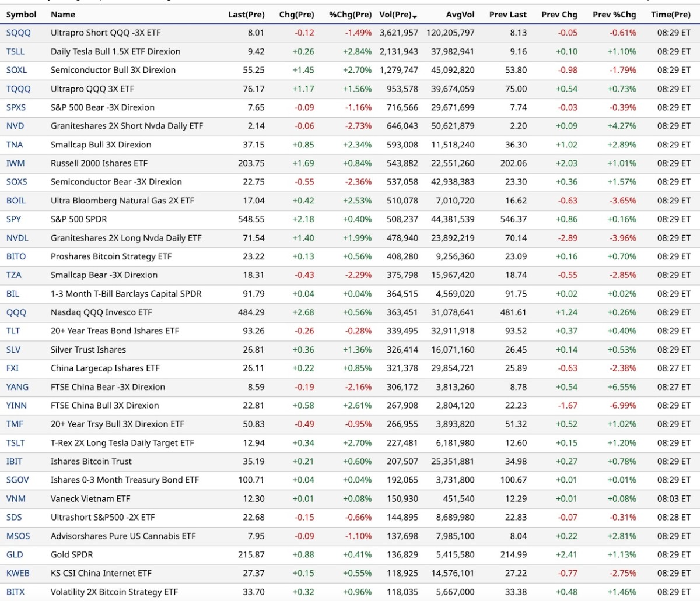Open the TSLL ticker link
This screenshot has height=601, width=700.
coord(15,51)
